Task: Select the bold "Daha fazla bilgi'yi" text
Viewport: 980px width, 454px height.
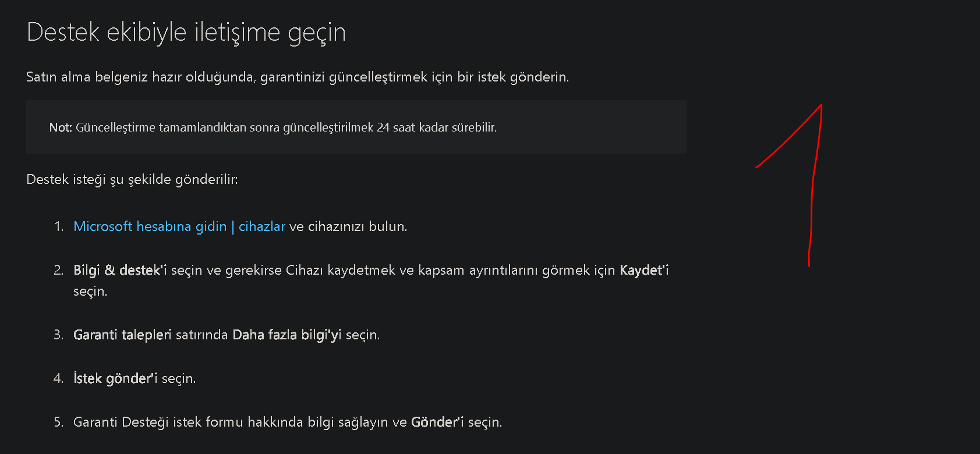Action: (287, 335)
